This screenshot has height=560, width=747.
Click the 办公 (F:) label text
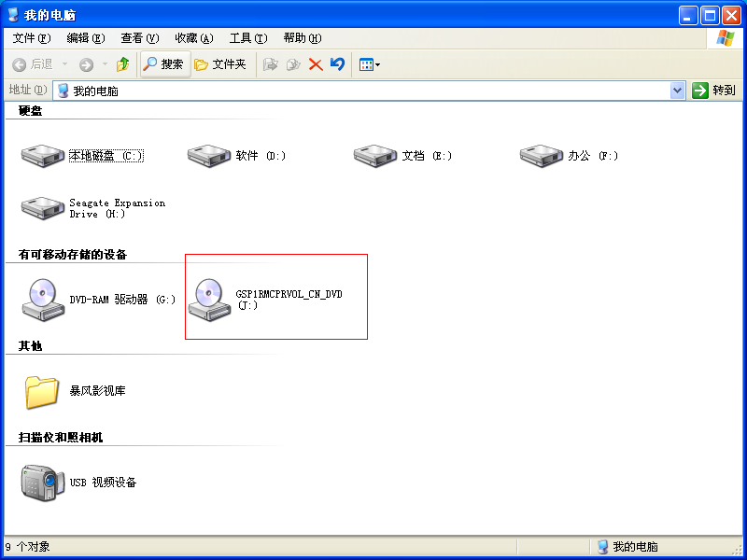[x=593, y=156]
